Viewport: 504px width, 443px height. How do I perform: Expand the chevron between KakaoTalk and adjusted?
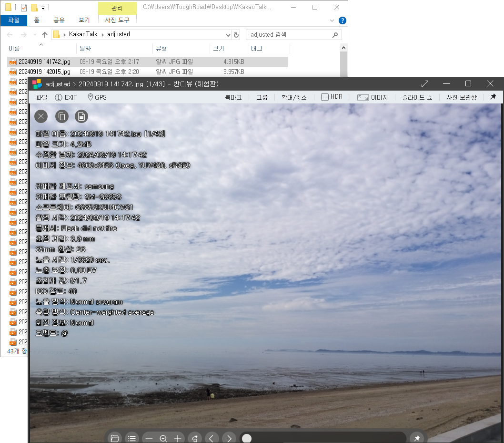tap(102, 35)
